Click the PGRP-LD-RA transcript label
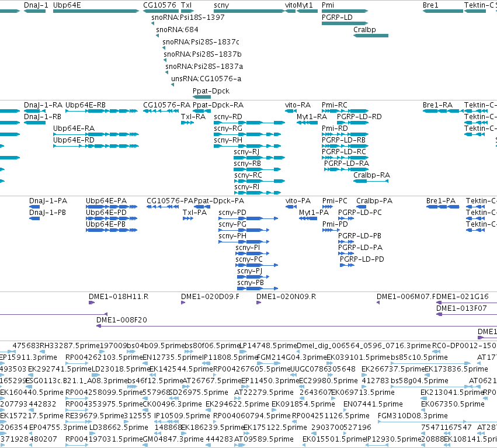497x448 pixels. [x=346, y=164]
